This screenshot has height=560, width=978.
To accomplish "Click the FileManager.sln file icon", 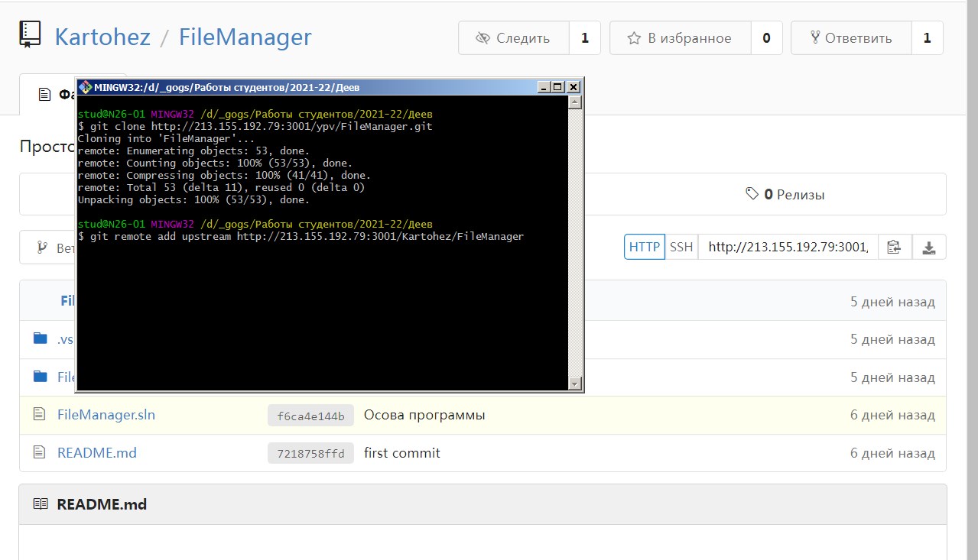I will (41, 415).
